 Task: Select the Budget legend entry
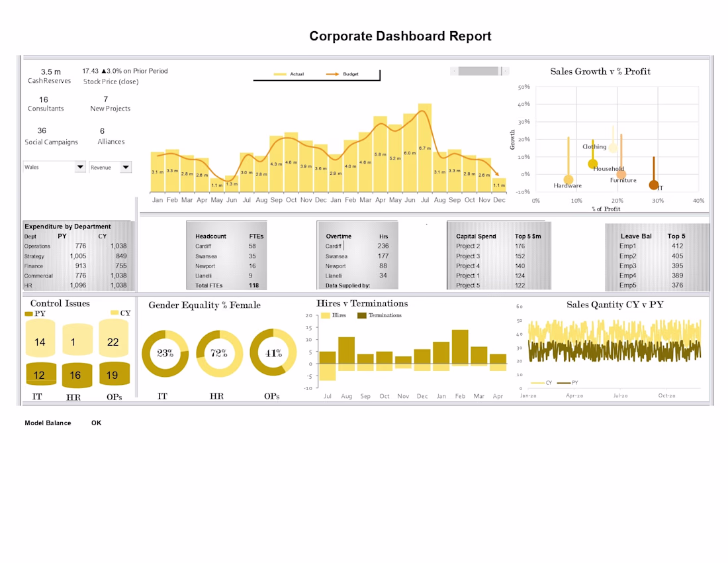pyautogui.click(x=342, y=74)
